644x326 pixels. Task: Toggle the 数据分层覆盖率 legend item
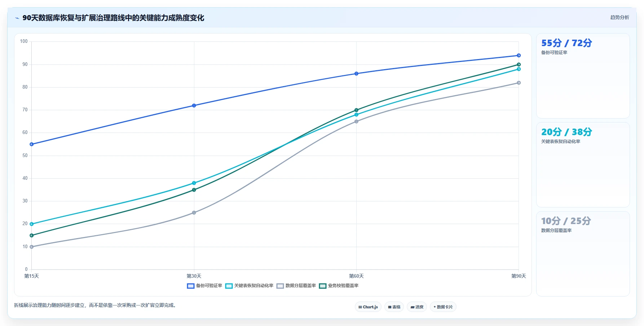coord(296,286)
